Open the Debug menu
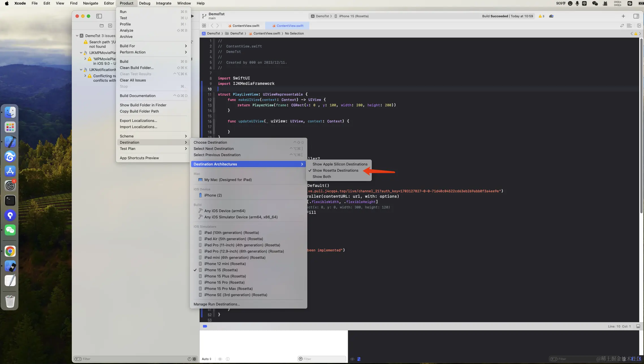The height and width of the screenshot is (364, 644). (144, 3)
